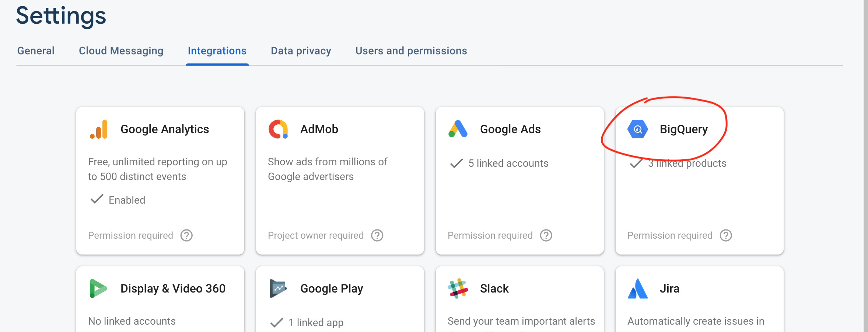Open help icon in Google Analytics card
Viewport: 868px width, 332px height.
[x=186, y=235]
